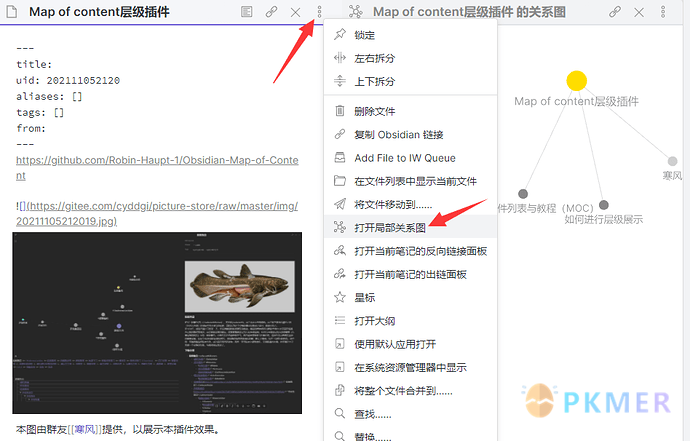690x441 pixels.
Task: Click file icon beside note title
Action: pyautogui.click(x=12, y=12)
